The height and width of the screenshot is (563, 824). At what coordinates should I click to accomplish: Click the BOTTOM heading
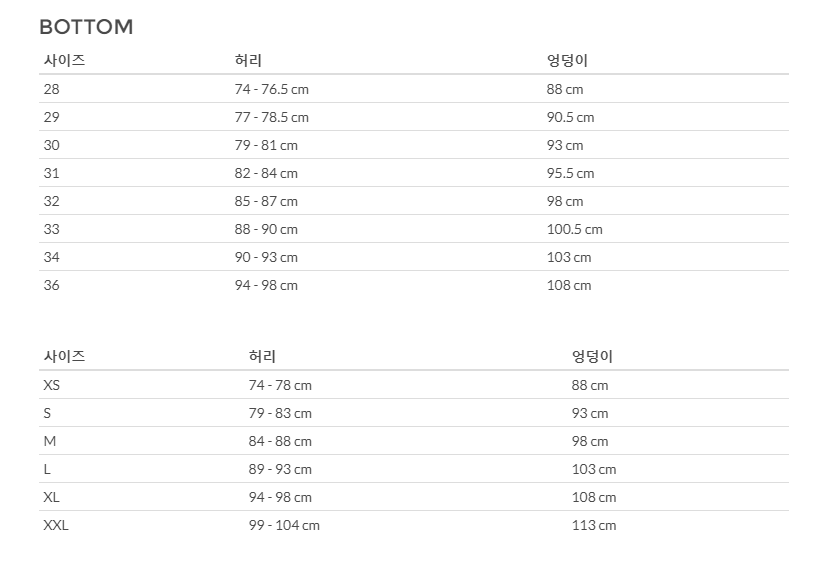(86, 27)
